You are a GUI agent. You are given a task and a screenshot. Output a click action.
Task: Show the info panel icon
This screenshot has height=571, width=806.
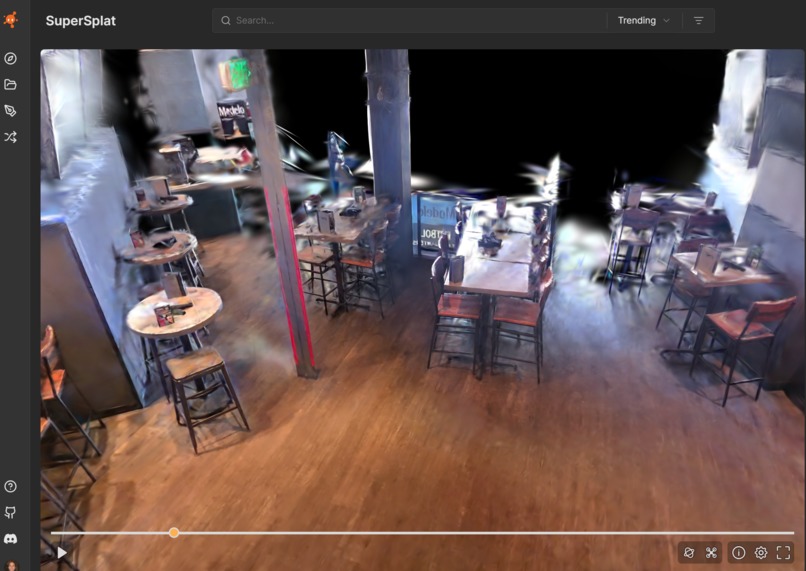coord(739,553)
